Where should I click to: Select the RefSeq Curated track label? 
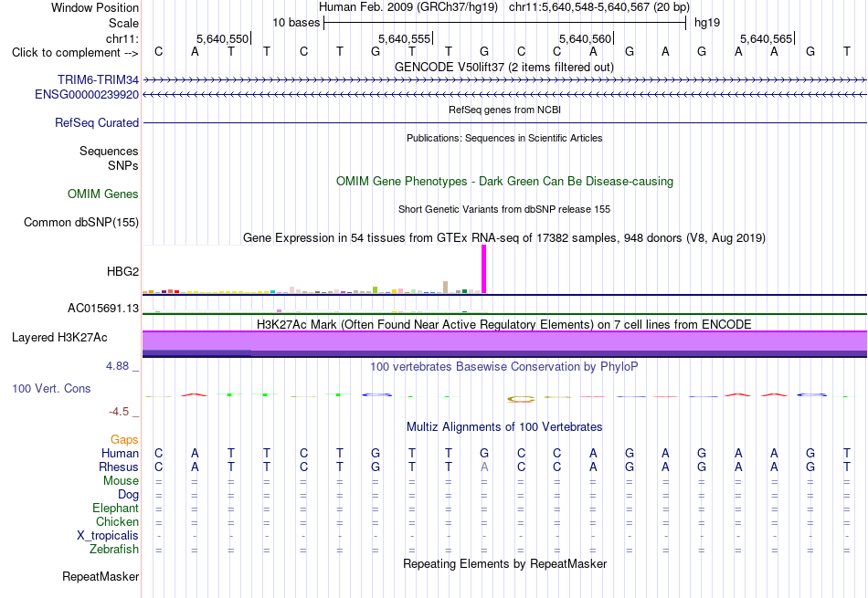(97, 123)
